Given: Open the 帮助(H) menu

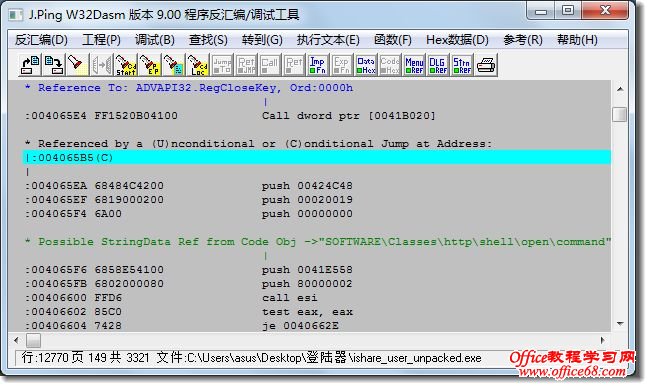Looking at the screenshot, I should [x=577, y=40].
